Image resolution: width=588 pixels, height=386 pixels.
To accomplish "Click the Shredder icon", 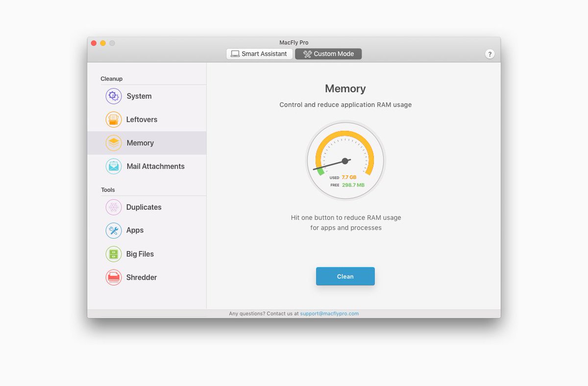I will pos(114,277).
